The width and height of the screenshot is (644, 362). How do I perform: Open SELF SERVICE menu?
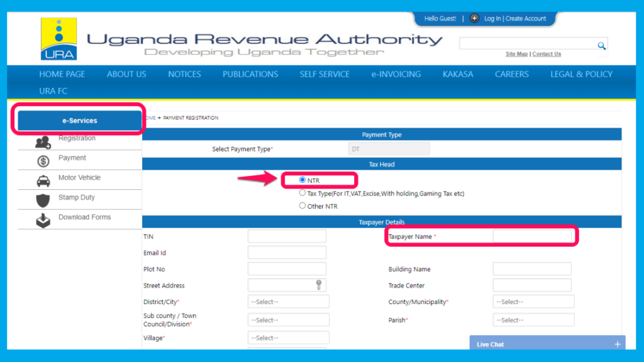pos(325,74)
